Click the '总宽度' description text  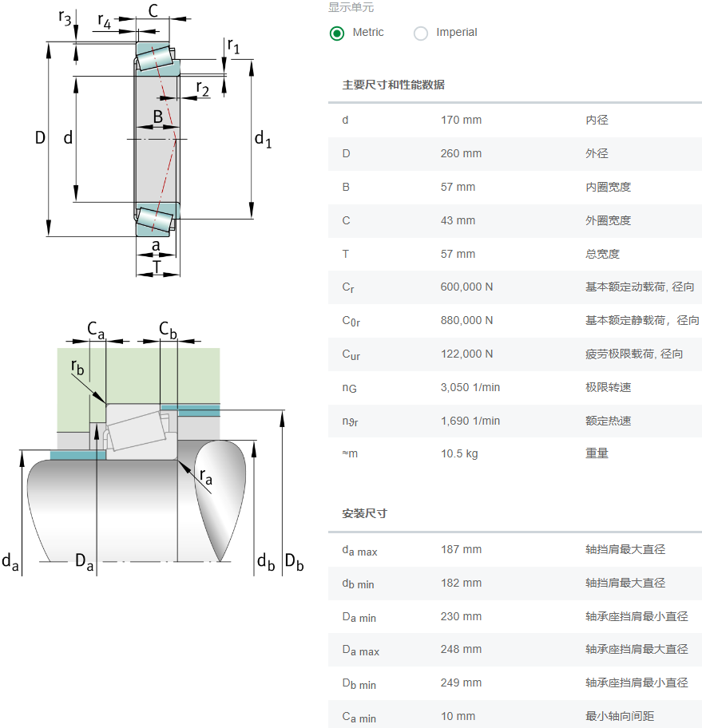point(602,254)
